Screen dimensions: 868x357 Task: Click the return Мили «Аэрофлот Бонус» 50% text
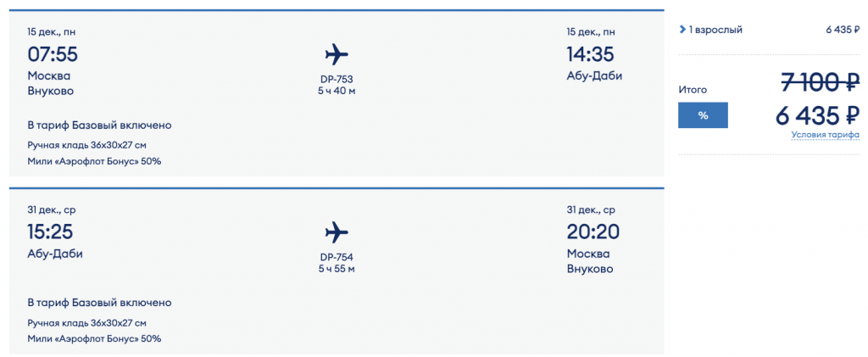[x=94, y=338]
